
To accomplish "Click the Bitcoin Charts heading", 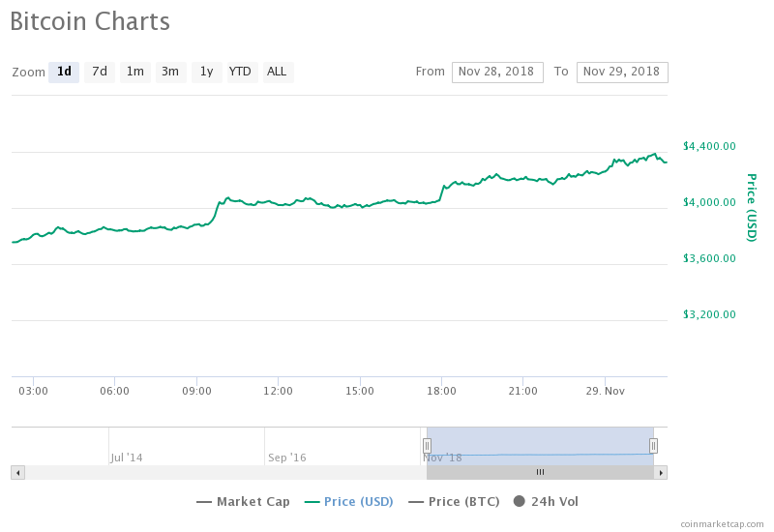I will [x=90, y=21].
